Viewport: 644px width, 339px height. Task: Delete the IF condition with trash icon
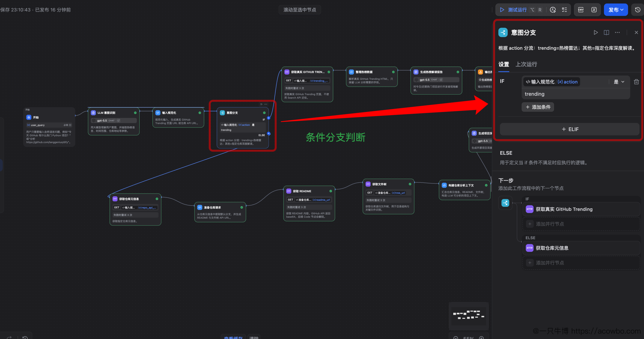pos(636,82)
